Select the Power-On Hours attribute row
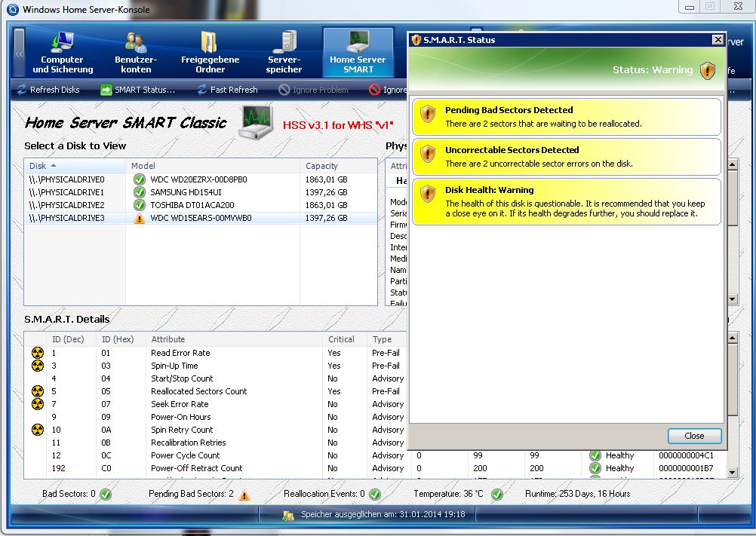Viewport: 756px width, 536px height. click(x=216, y=417)
